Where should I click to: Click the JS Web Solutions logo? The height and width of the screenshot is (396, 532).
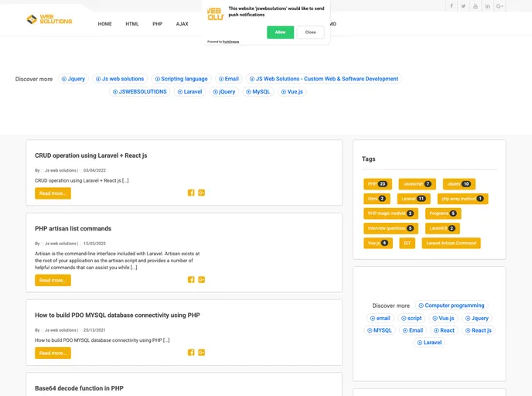tap(49, 19)
